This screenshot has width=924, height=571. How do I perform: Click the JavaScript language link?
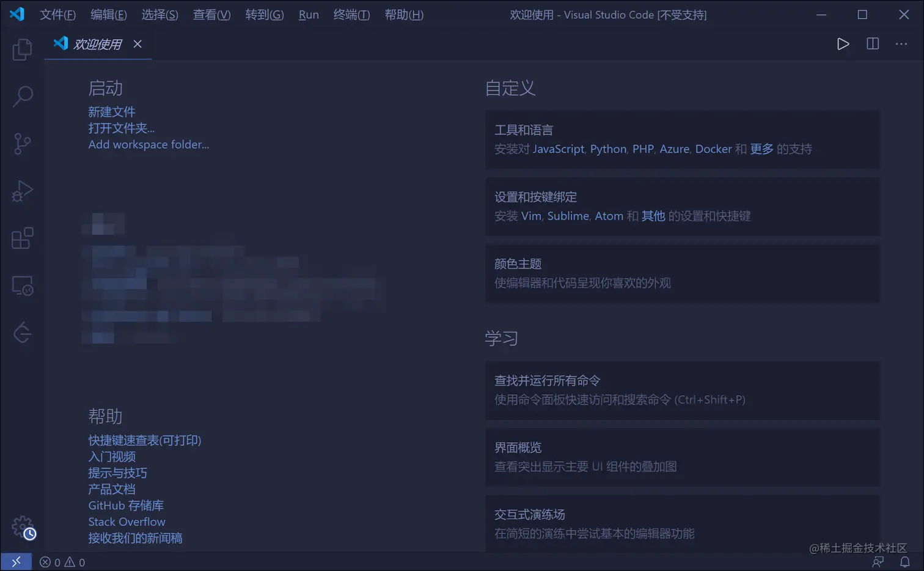[559, 149]
